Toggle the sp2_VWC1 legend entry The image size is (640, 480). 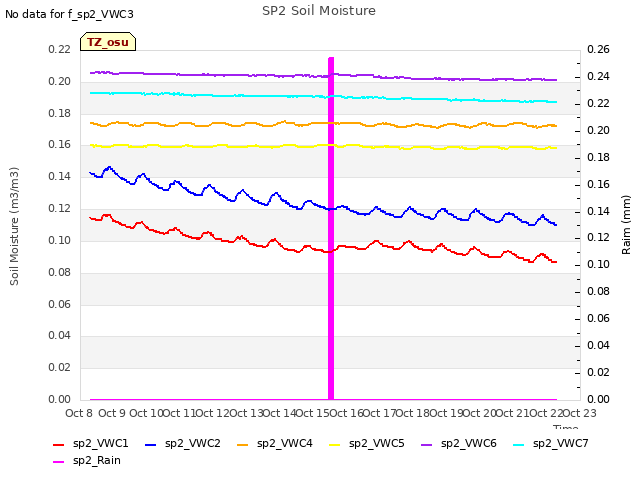coord(91,443)
